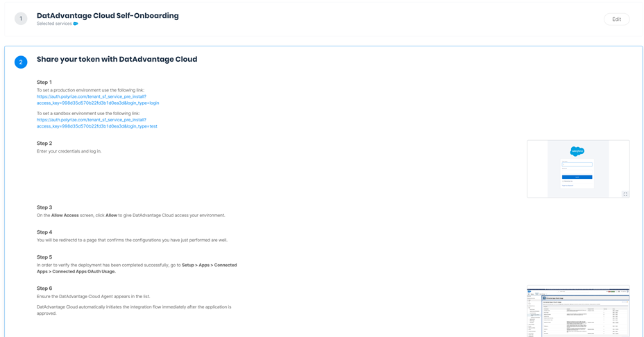644x337 pixels.
Task: Click the Salesforce cloud icon beside Selected services
Action: (x=76, y=24)
